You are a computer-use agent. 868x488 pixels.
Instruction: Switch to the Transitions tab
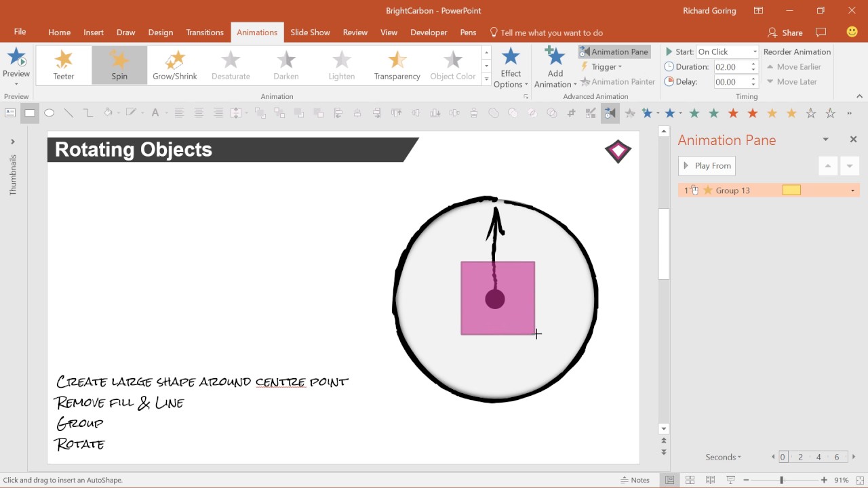pos(205,32)
